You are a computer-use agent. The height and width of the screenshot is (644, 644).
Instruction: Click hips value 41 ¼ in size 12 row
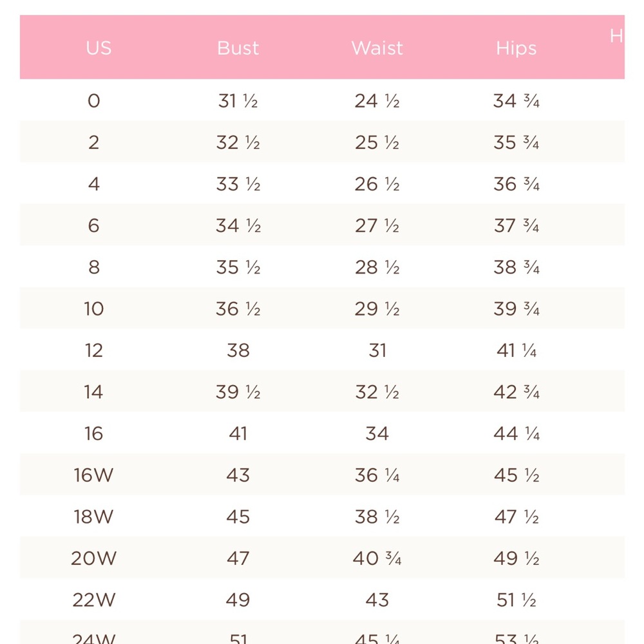click(x=516, y=350)
